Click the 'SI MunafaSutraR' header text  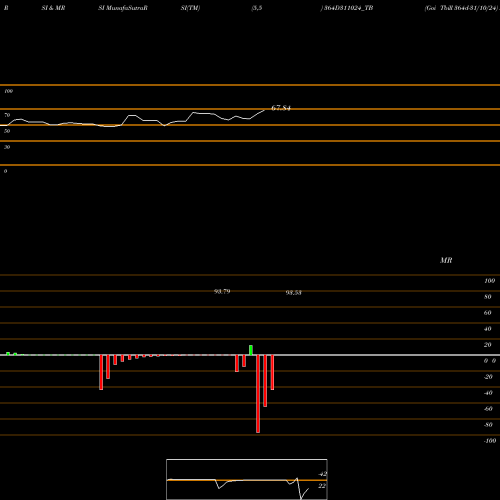[123, 8]
